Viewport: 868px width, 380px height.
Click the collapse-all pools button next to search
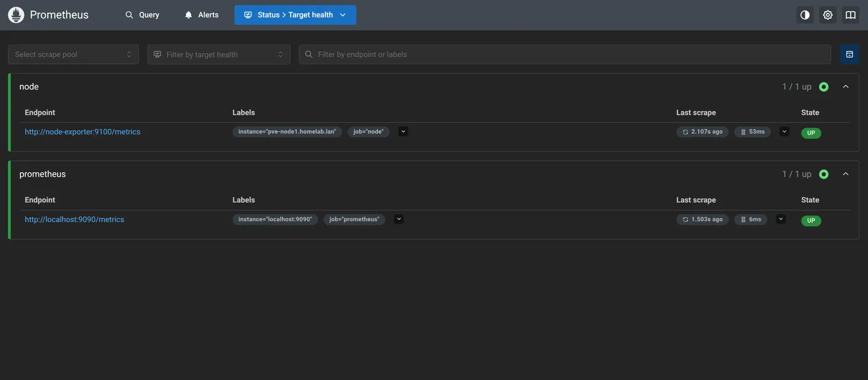[849, 55]
